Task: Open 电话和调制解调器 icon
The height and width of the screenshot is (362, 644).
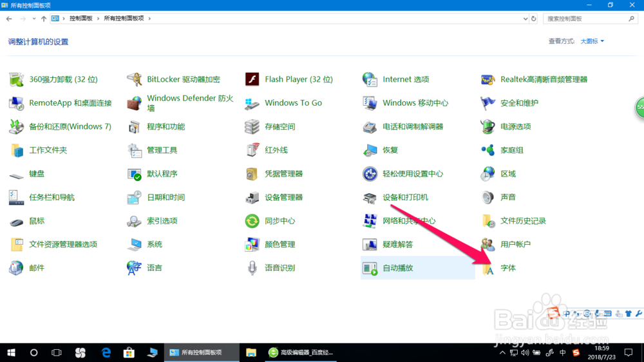Action: (x=370, y=126)
